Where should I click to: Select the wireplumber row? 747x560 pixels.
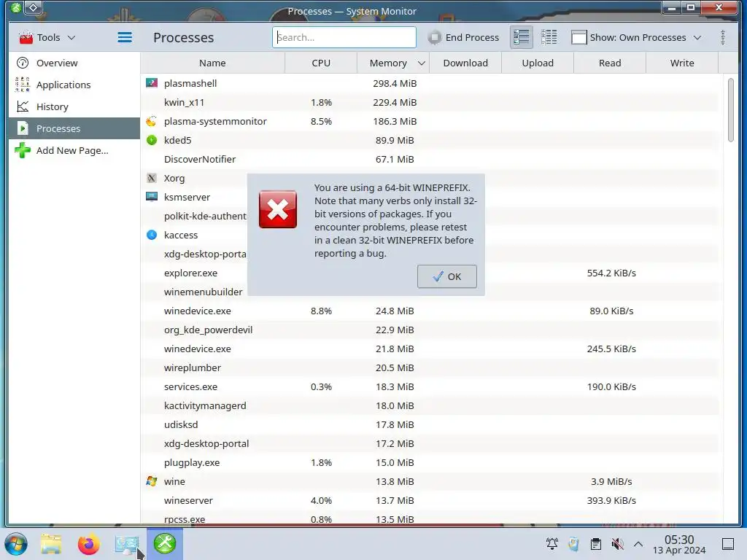click(430, 367)
